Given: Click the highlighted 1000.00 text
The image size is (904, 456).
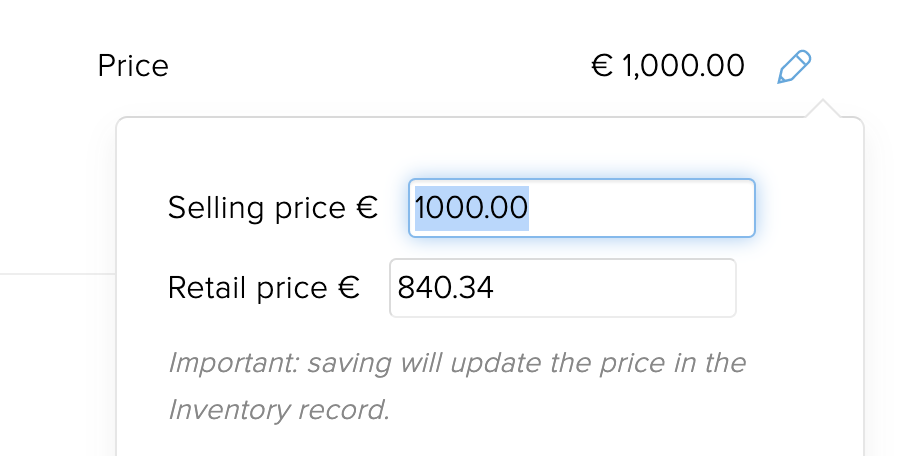Looking at the screenshot, I should [x=472, y=208].
